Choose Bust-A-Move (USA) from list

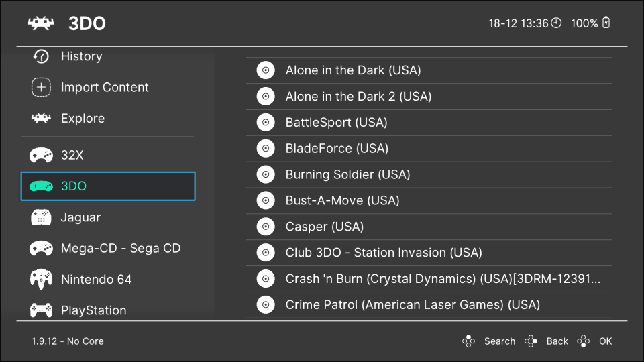[x=342, y=200]
